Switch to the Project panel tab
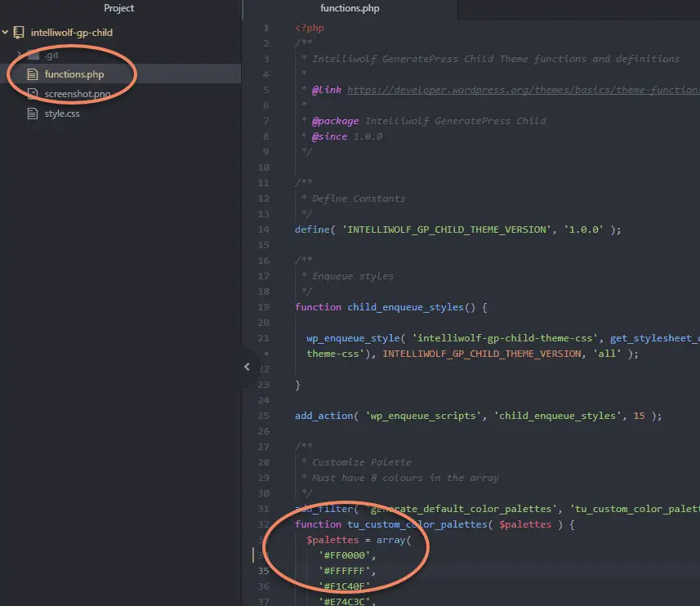 pyautogui.click(x=118, y=8)
